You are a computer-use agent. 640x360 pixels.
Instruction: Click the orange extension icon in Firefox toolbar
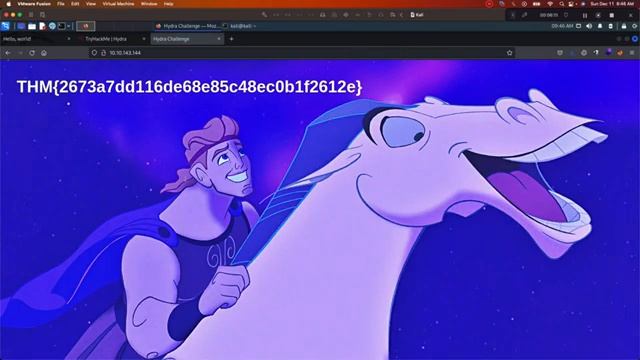pyautogui.click(x=620, y=53)
